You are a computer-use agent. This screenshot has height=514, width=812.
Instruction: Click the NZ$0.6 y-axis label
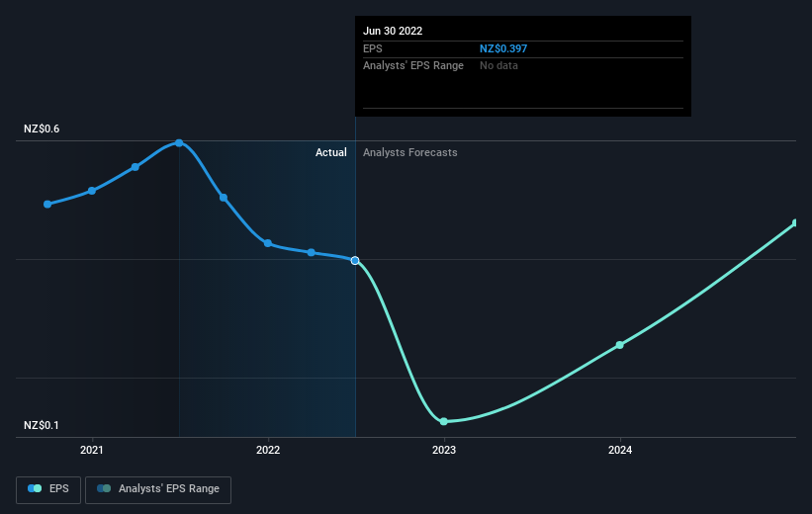pos(42,128)
